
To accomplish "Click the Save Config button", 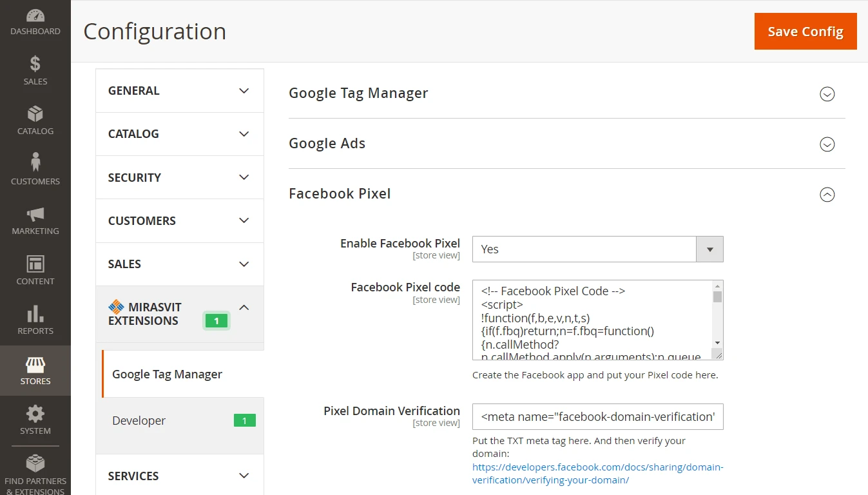I will 805,32.
